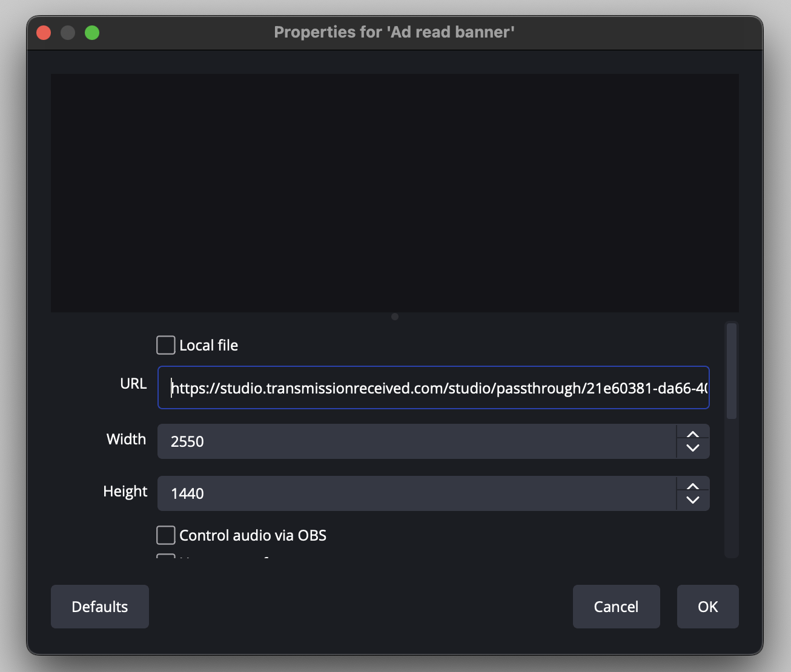Click the splitter handle dot below the preview
The width and height of the screenshot is (791, 672).
395,317
